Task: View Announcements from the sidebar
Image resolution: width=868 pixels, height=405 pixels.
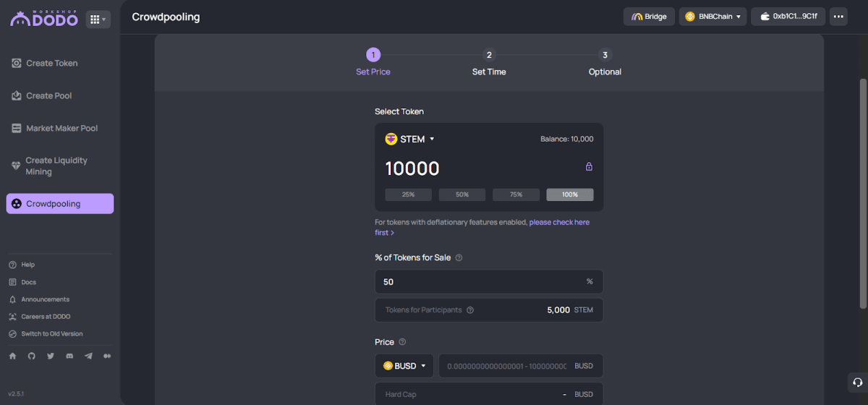Action: (39, 299)
